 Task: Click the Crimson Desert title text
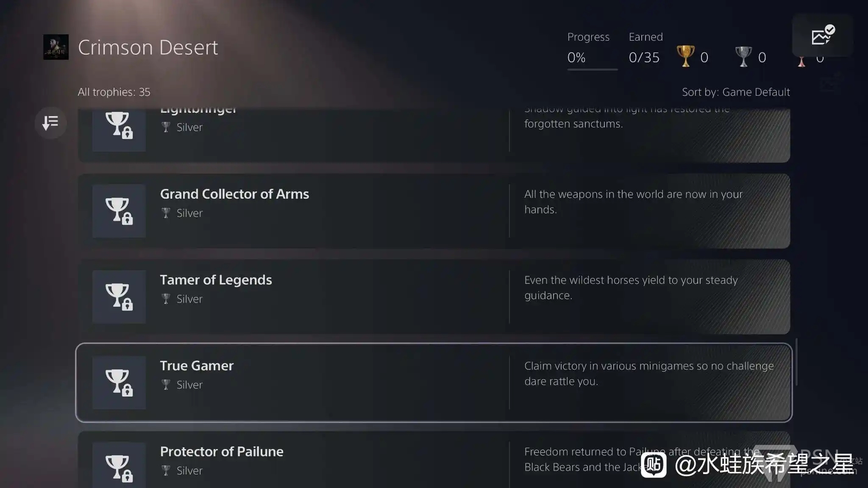[x=148, y=47]
